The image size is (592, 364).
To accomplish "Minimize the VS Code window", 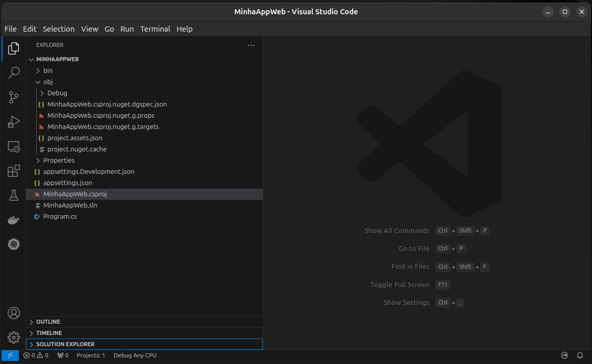I will click(548, 12).
